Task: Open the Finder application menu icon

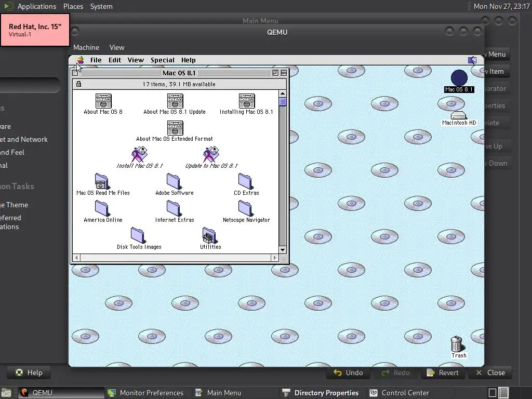Action: click(472, 60)
